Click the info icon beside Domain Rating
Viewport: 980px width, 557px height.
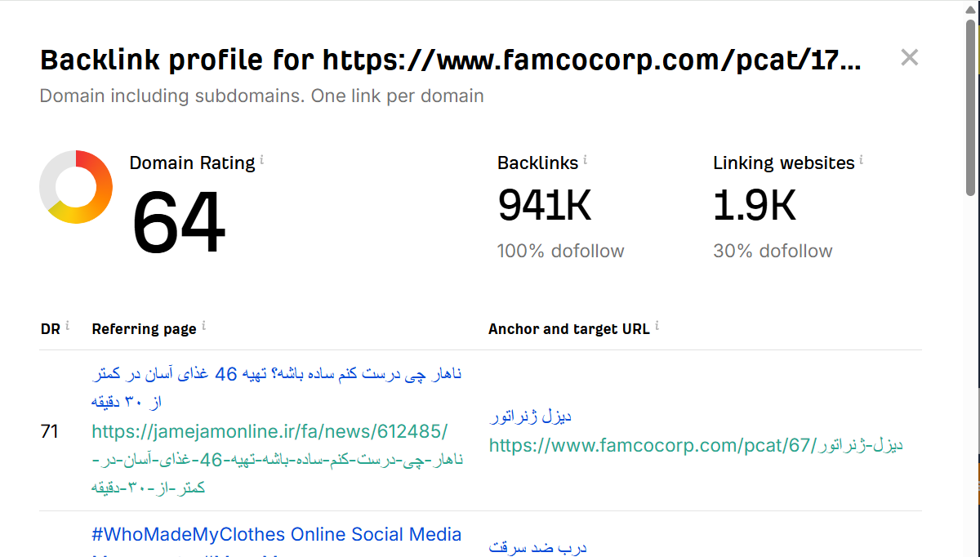262,160
